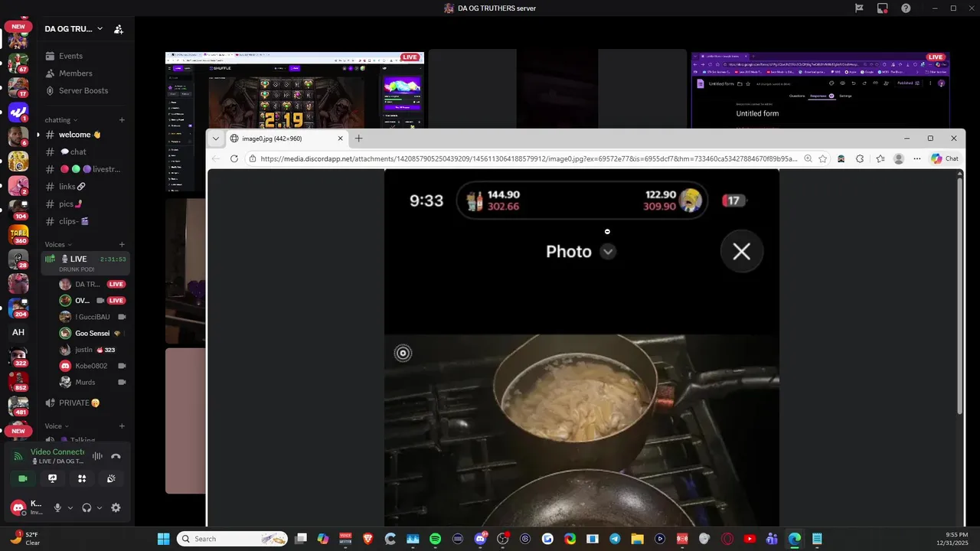Screen dimensions: 980x551
Task: Invite people to the server
Action: point(119,29)
